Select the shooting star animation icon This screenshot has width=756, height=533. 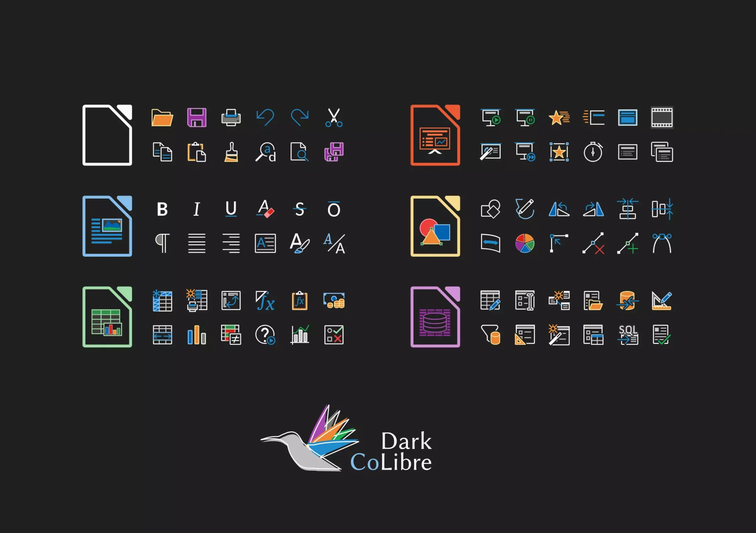[x=559, y=118]
